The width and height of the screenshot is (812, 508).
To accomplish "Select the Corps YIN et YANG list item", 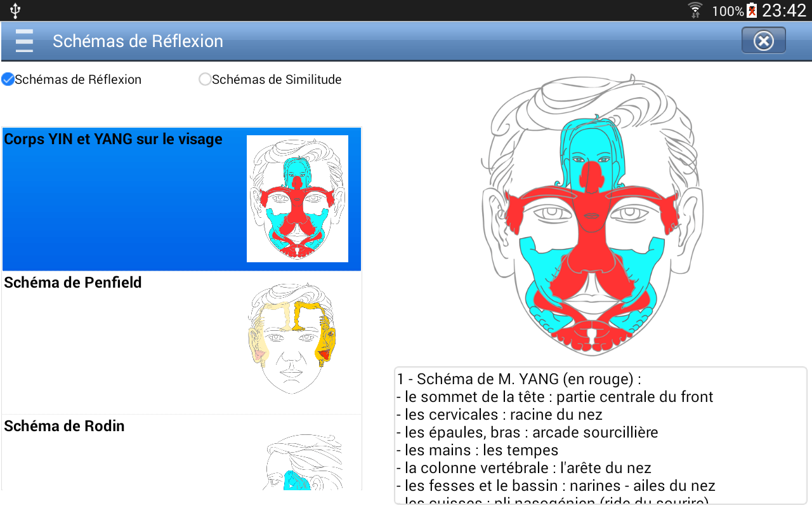I will click(x=181, y=199).
